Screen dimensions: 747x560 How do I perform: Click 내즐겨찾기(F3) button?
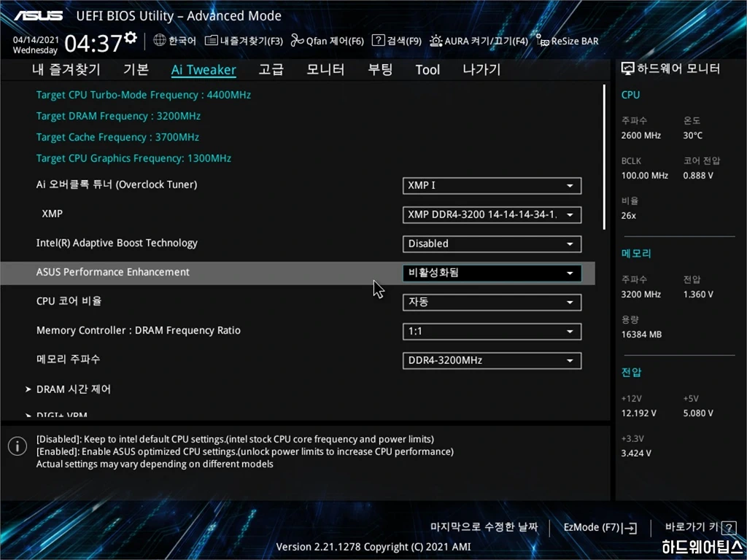click(x=244, y=41)
